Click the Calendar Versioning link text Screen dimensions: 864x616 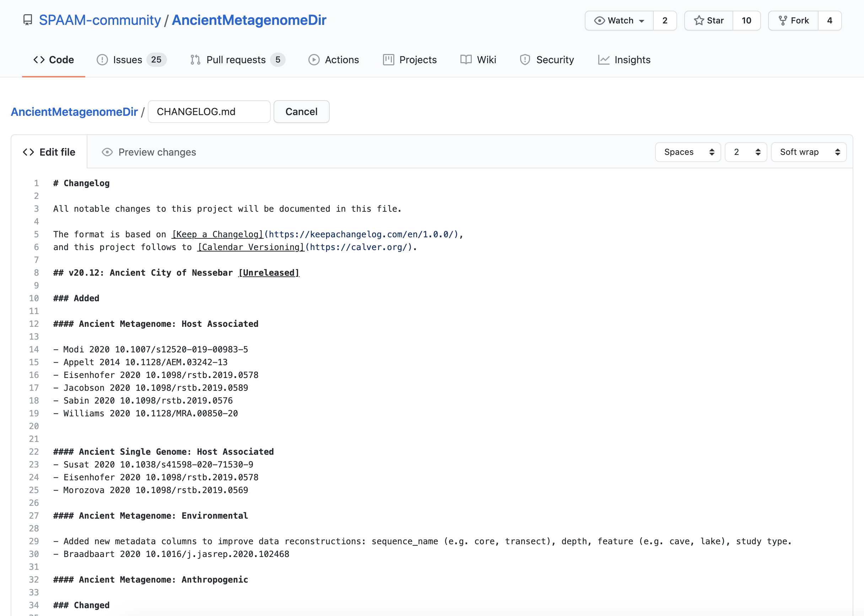point(251,247)
